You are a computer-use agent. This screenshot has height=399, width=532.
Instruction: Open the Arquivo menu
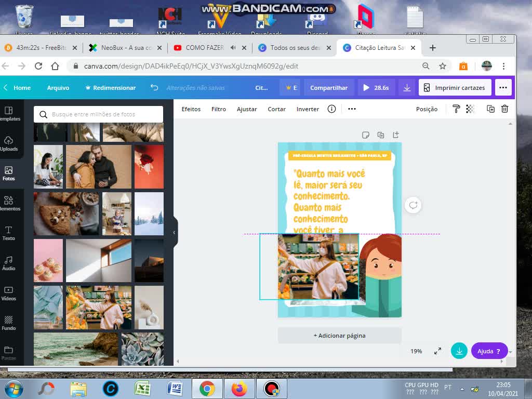coord(58,88)
